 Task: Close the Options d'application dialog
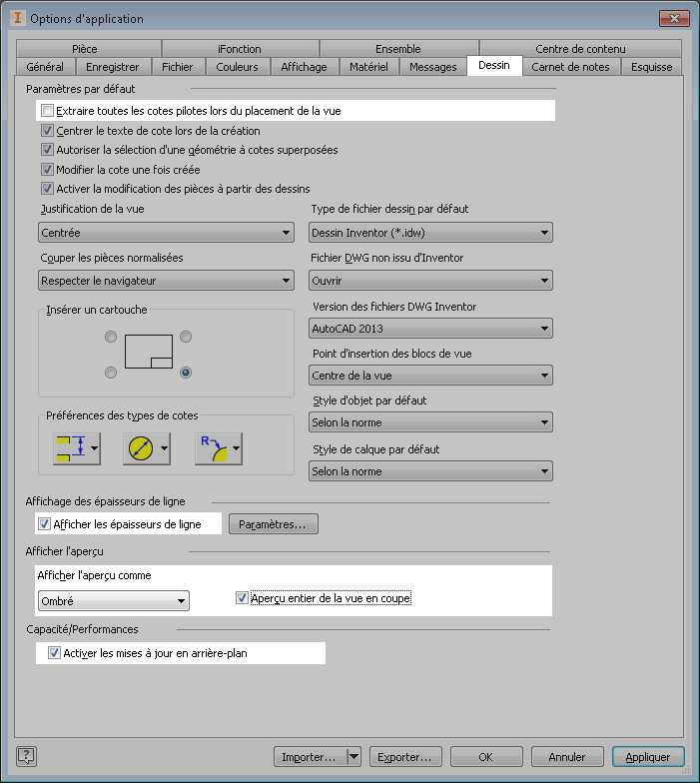(x=674, y=18)
